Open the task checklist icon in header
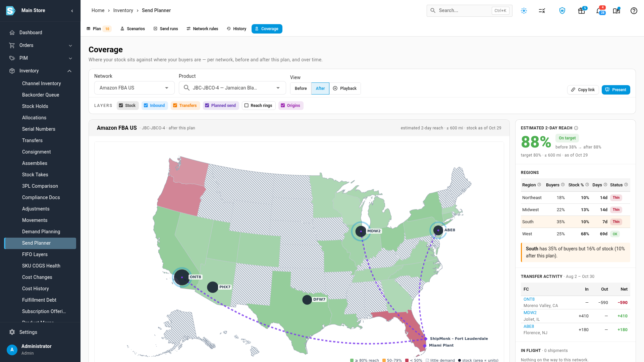The image size is (644, 362). 542,11
